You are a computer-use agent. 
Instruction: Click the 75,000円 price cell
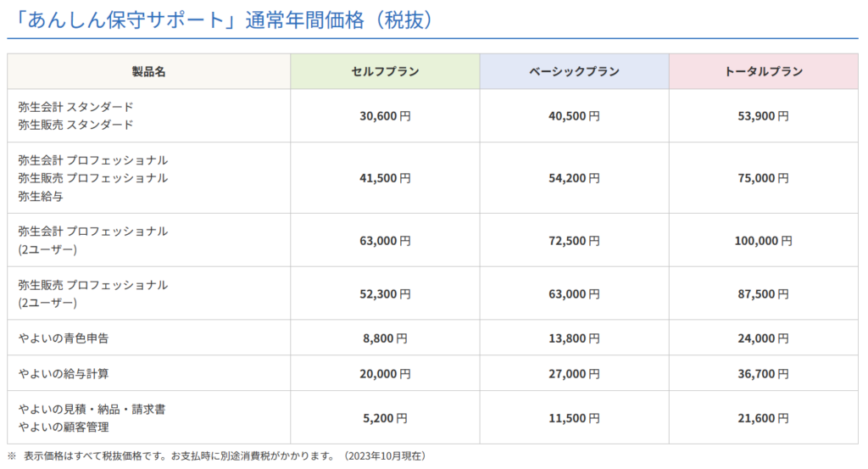pos(764,178)
